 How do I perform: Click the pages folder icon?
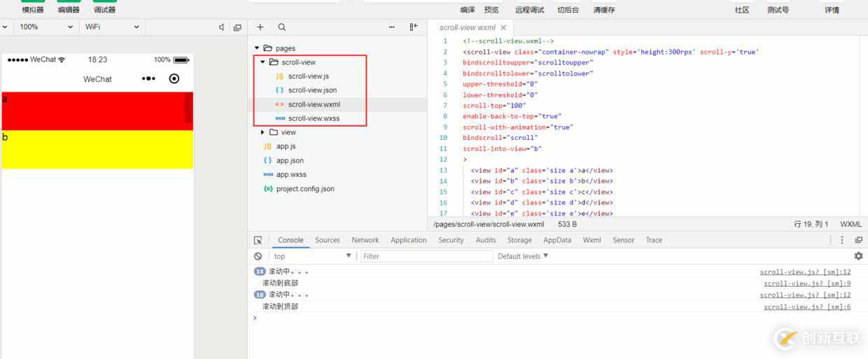(x=268, y=48)
